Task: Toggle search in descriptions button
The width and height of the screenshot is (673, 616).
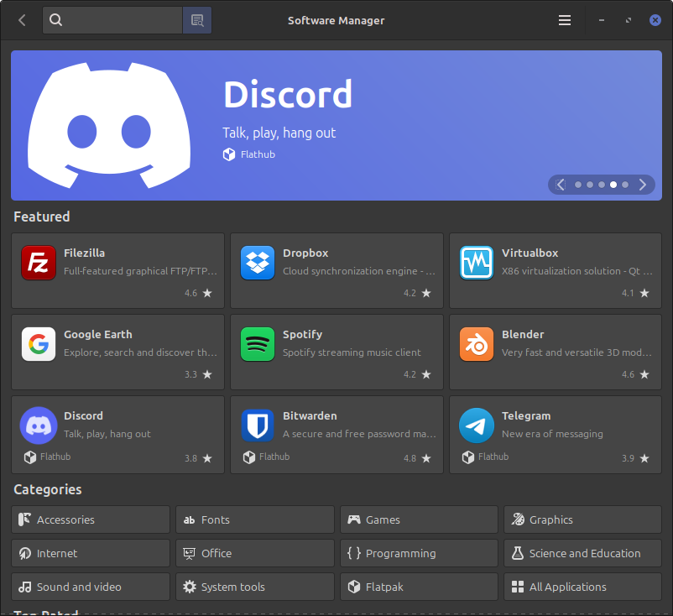Action: coord(197,20)
